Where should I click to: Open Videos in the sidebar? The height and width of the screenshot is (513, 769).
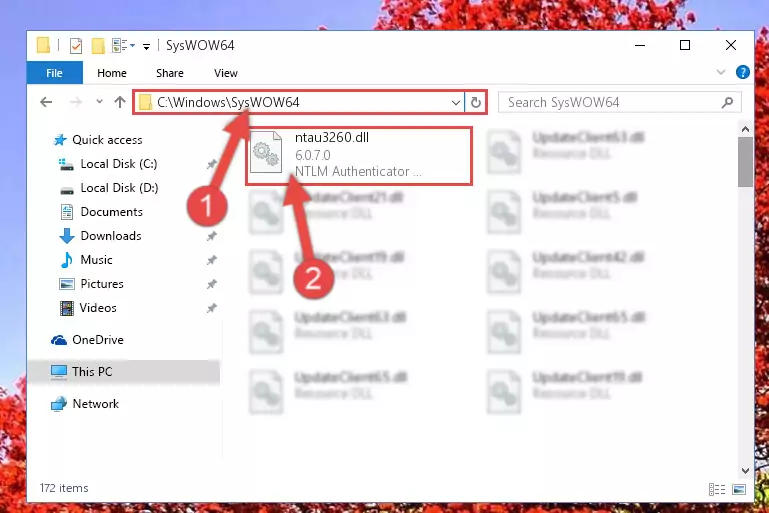[x=98, y=308]
